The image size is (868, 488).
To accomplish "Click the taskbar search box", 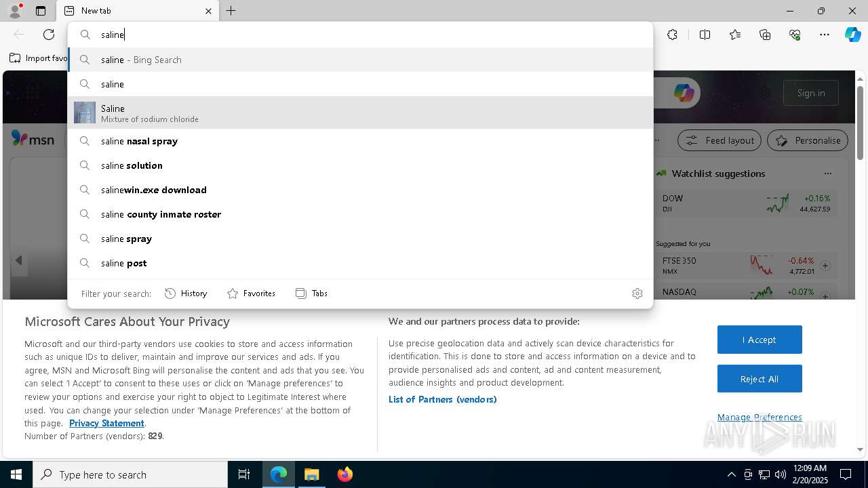I will 130,474.
